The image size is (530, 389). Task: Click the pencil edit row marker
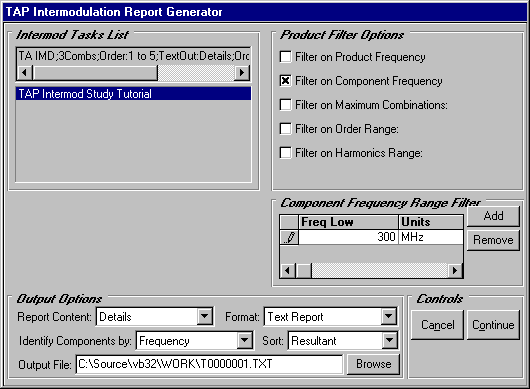point(289,237)
